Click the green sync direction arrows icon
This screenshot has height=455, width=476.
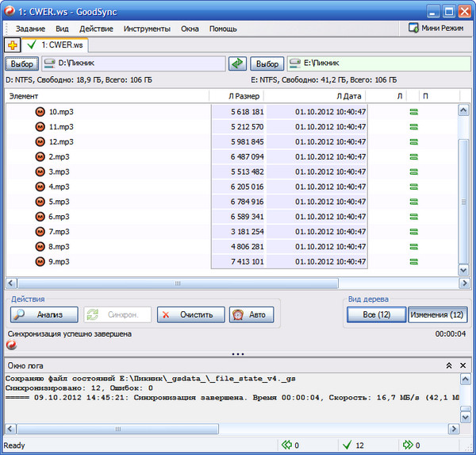point(237,64)
